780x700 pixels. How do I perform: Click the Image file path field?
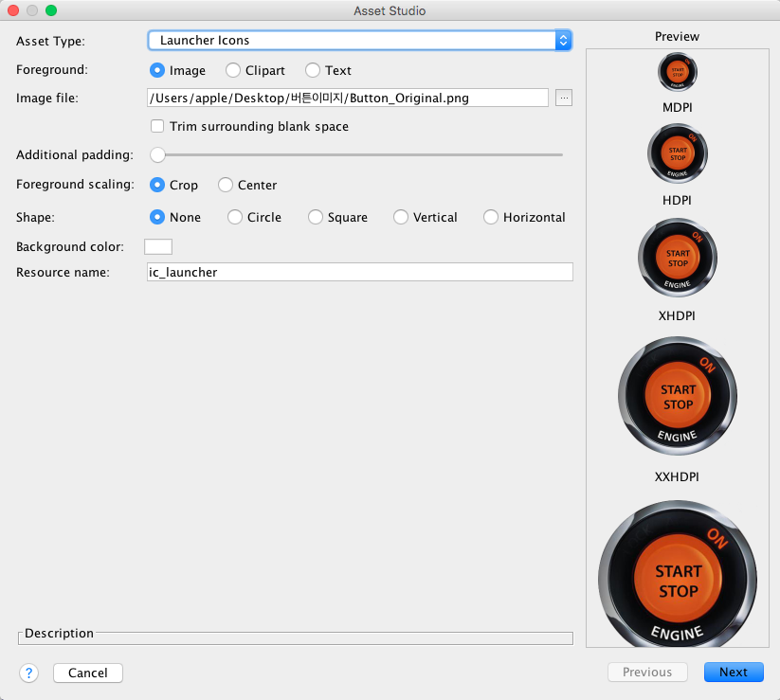(x=348, y=98)
